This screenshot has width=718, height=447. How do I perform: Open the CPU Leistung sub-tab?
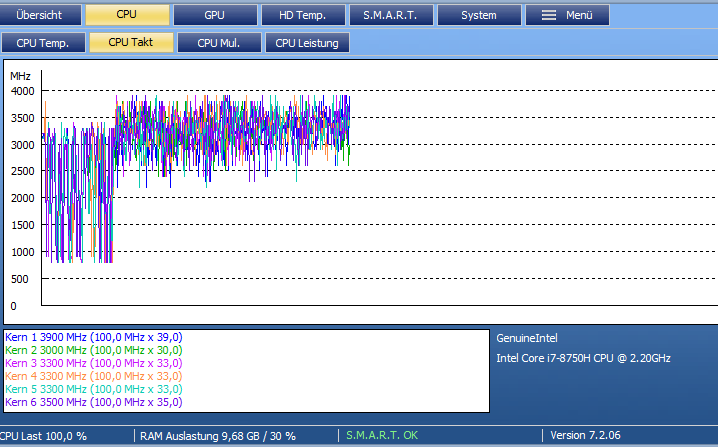pos(307,43)
